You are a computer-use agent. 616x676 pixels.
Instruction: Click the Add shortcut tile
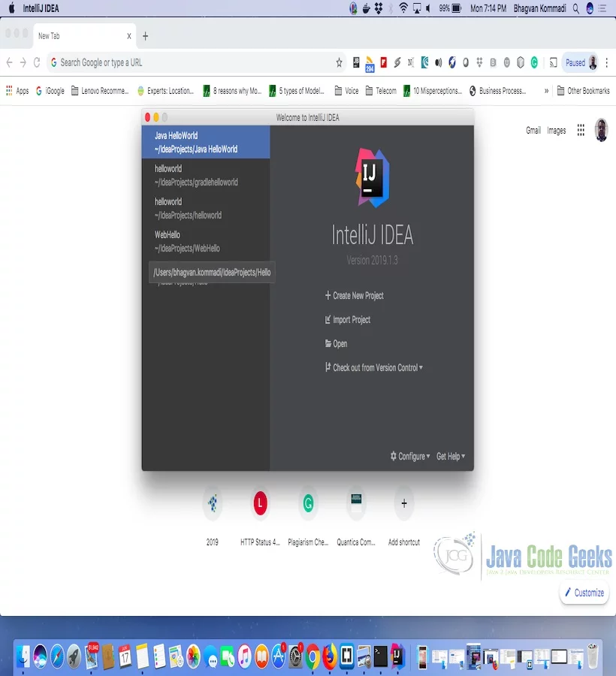[x=404, y=518]
